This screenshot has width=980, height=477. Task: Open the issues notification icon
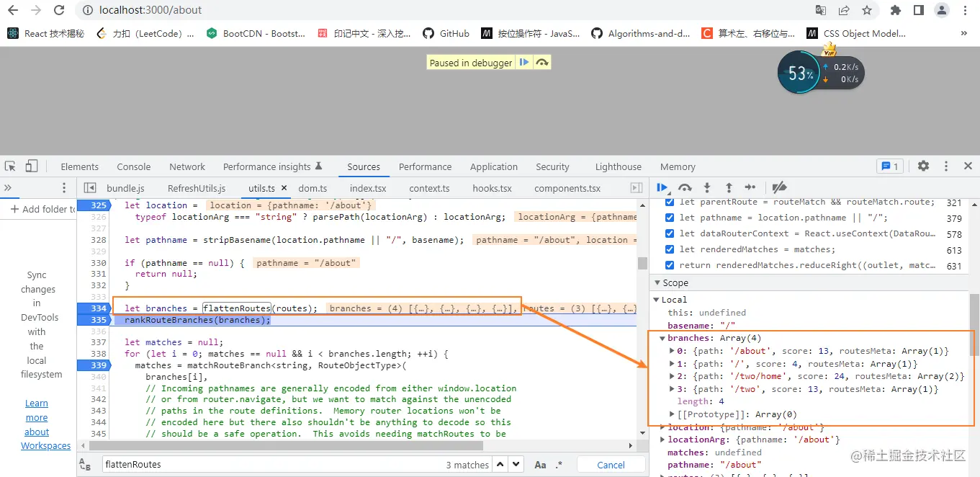click(x=890, y=166)
